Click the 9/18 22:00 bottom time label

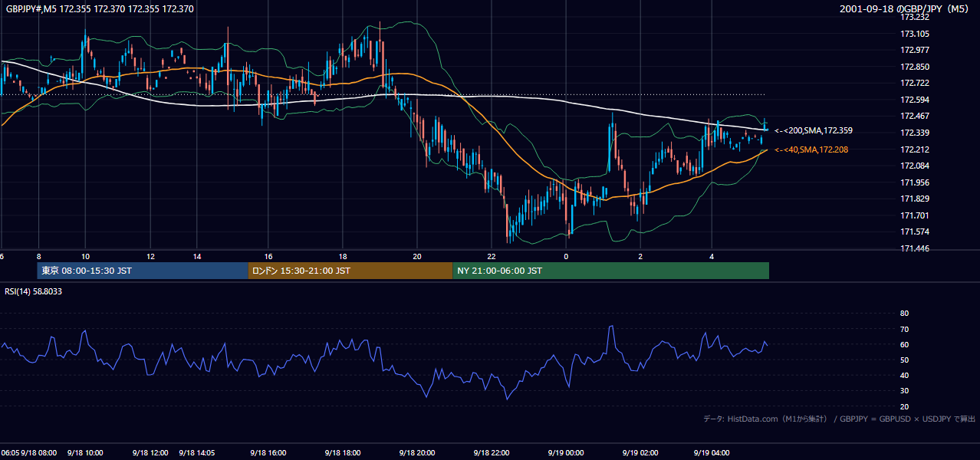[x=492, y=453]
